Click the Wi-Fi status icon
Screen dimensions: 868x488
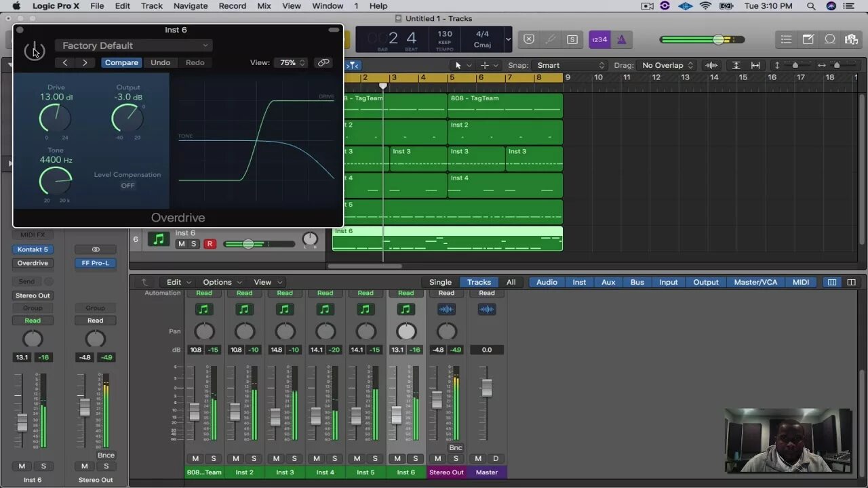pyautogui.click(x=705, y=5)
